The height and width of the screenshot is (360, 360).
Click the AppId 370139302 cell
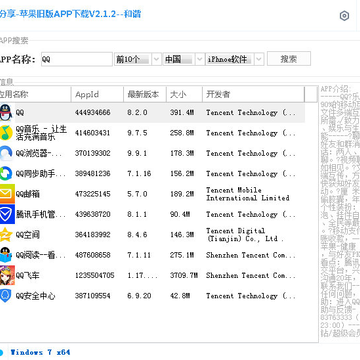click(x=92, y=153)
